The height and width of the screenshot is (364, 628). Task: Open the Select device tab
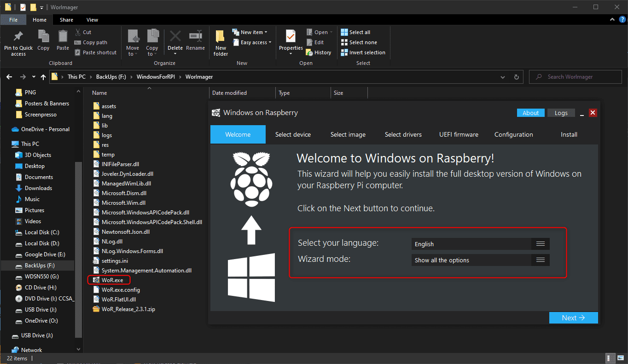click(x=293, y=134)
